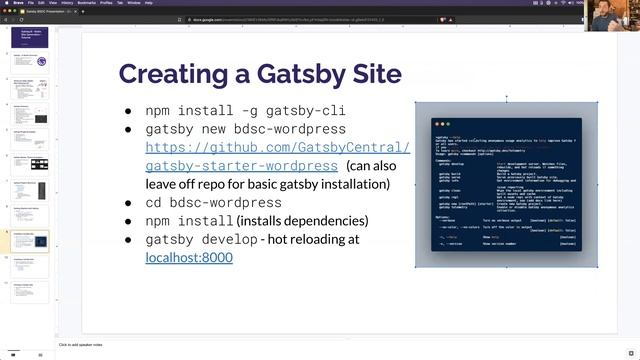Image resolution: width=640 pixels, height=360 pixels.
Task: Click the slide title 'Creating a Gatsby Site'
Action: click(260, 74)
